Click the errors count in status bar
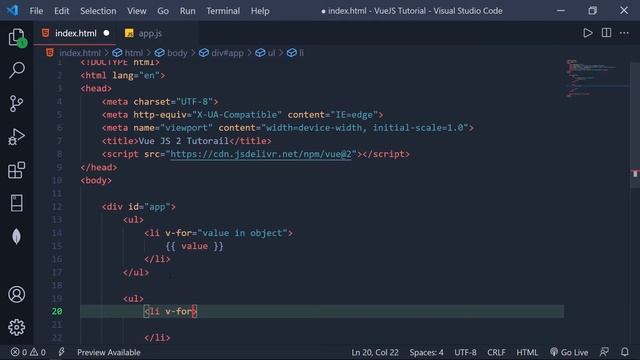This screenshot has width=640, height=360. tap(19, 352)
